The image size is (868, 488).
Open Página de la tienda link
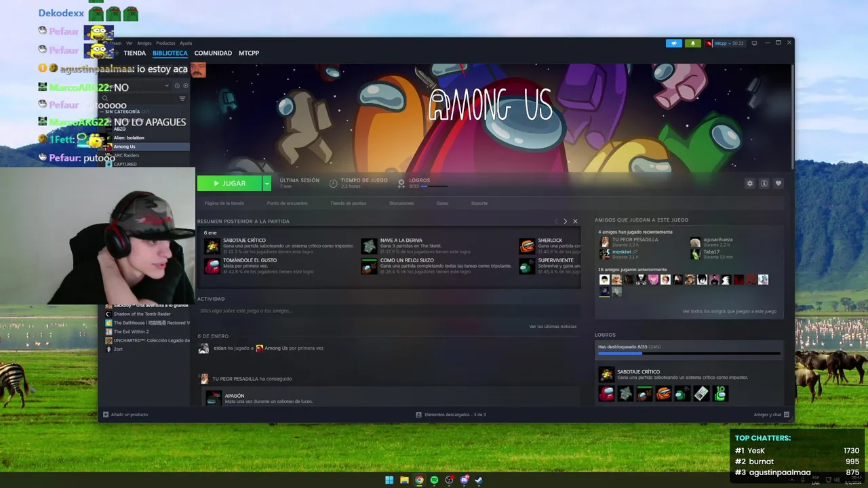tap(224, 203)
